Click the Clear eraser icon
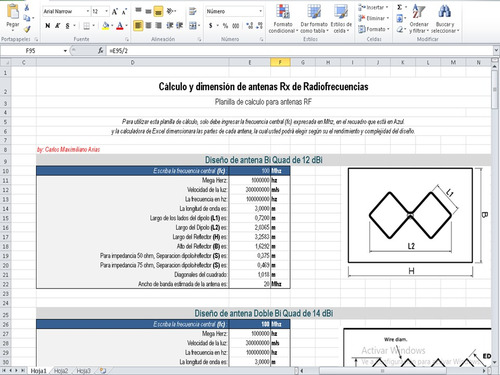The image size is (500, 375). 400,29
